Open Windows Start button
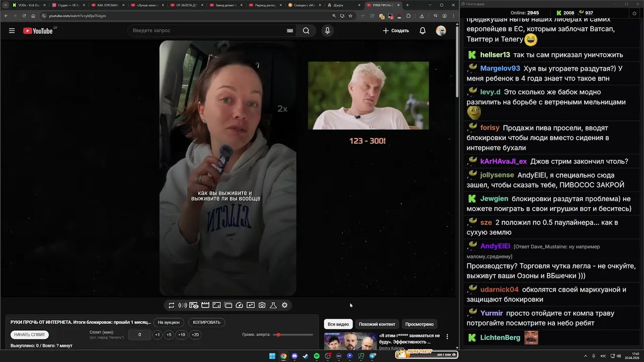 tap(272, 356)
